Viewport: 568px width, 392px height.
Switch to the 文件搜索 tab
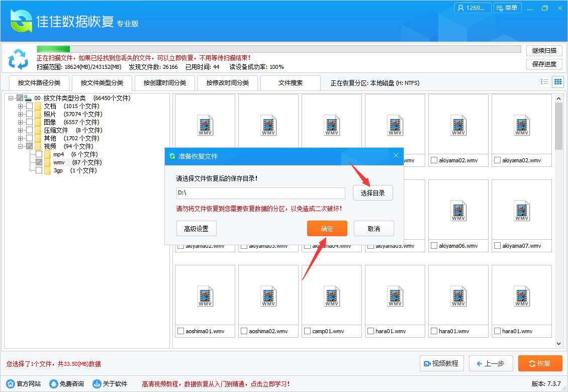coord(291,83)
